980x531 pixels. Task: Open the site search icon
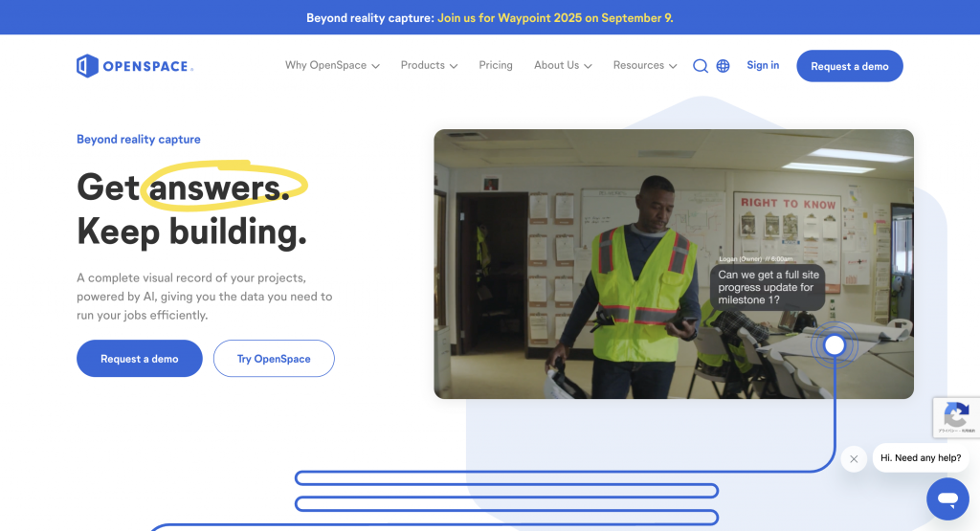(x=700, y=66)
